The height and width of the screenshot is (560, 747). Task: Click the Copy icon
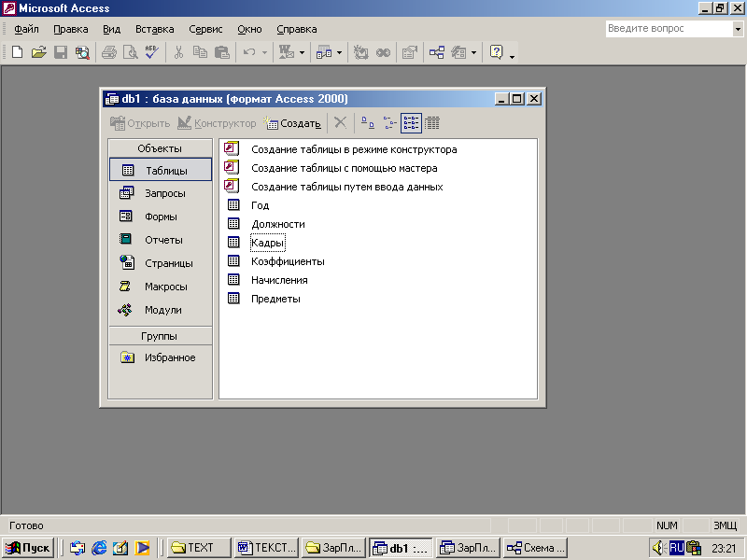[x=200, y=52]
